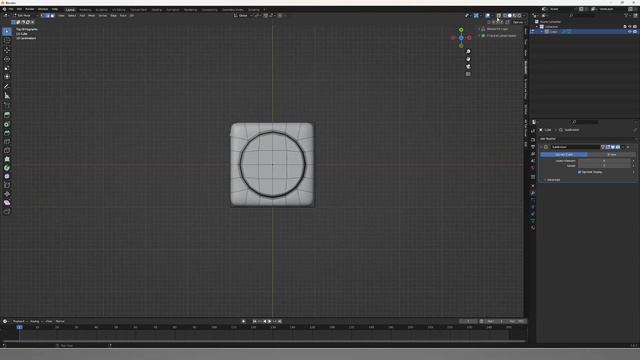Adjust the Levels Viewport slider

tap(604, 161)
